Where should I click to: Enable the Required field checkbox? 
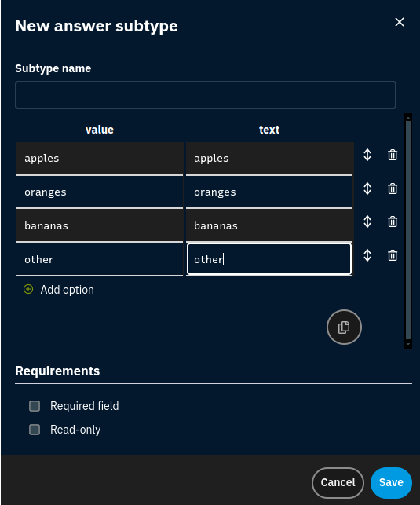point(35,406)
